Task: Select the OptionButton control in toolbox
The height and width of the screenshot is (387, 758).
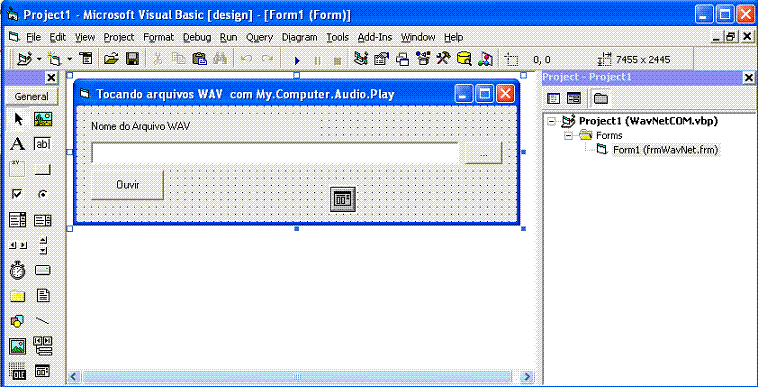Action: 43,194
